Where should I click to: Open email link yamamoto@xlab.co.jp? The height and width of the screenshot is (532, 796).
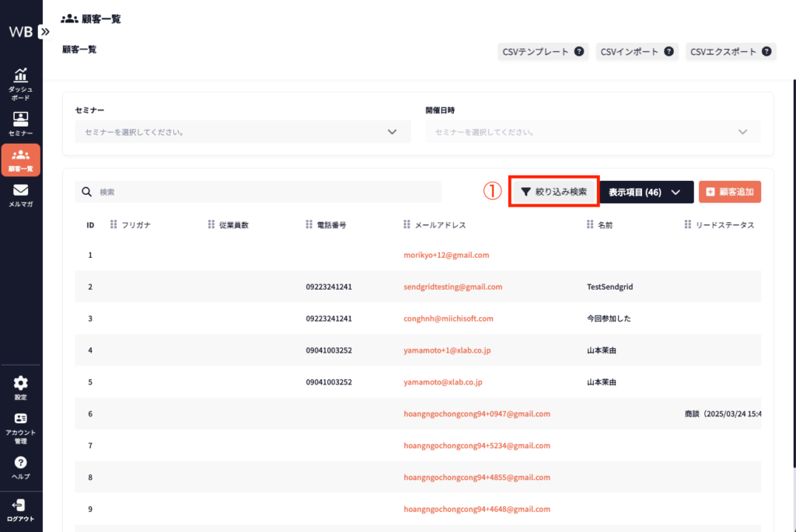click(x=443, y=382)
